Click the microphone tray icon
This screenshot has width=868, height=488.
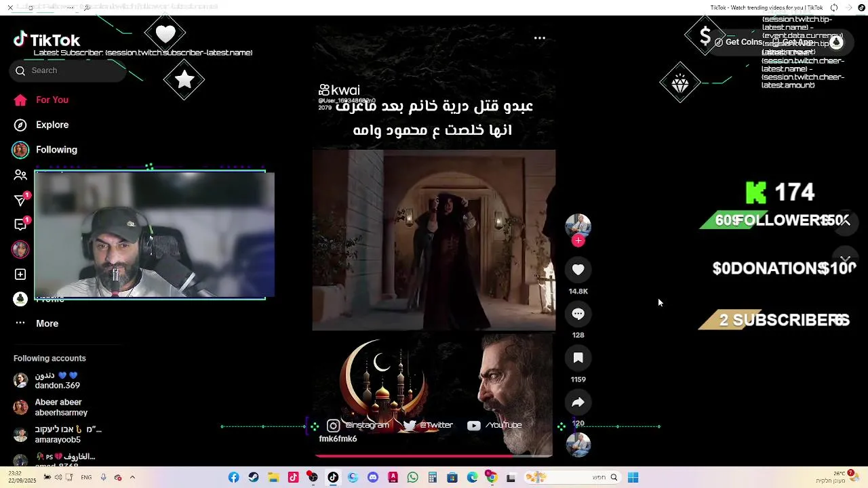[x=103, y=477]
